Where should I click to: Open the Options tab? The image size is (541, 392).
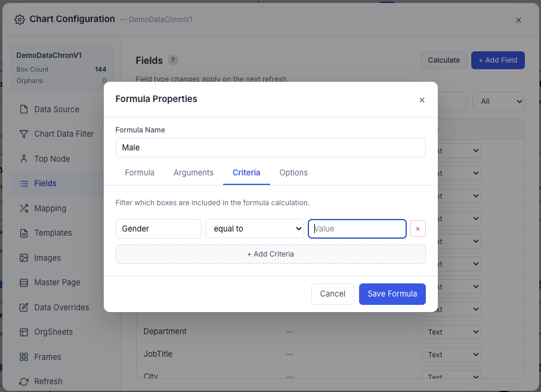[x=293, y=172]
